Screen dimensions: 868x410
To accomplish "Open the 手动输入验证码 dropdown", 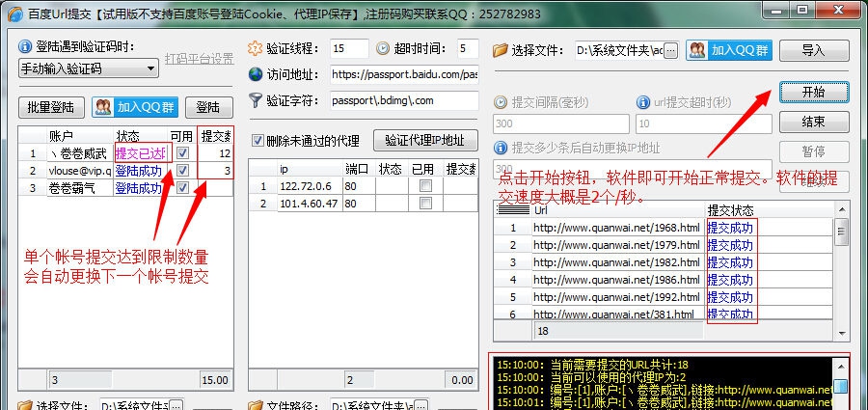I will click(x=89, y=68).
